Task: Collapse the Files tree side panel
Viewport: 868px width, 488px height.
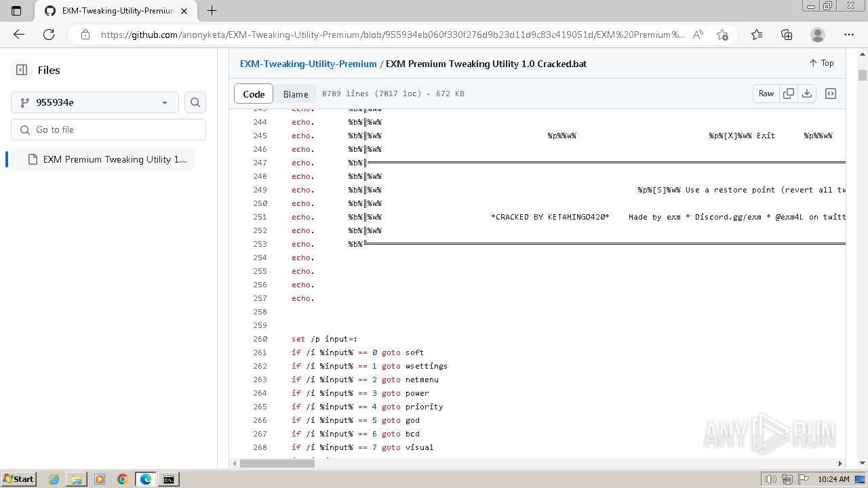Action: 22,70
